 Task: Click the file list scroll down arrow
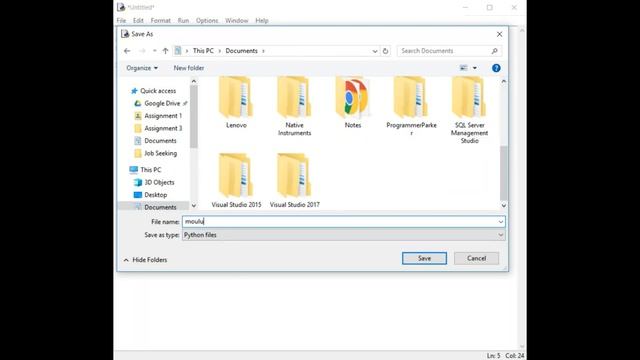pyautogui.click(x=504, y=205)
